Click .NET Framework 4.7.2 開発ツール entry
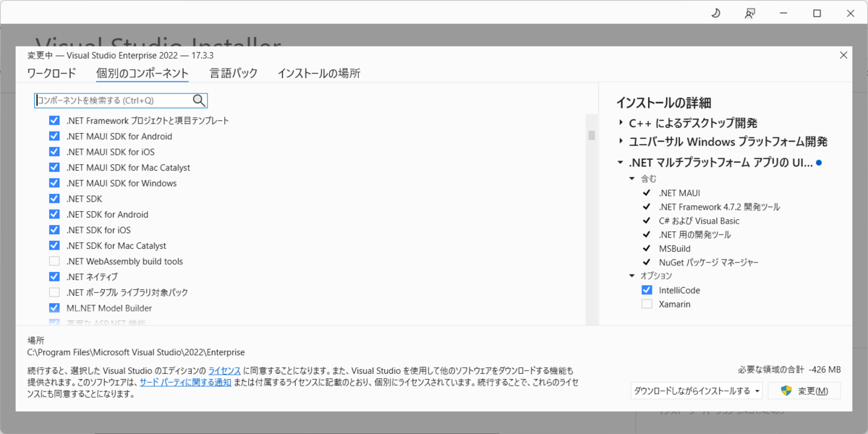Screen dimensions: 868x434 coord(719,207)
